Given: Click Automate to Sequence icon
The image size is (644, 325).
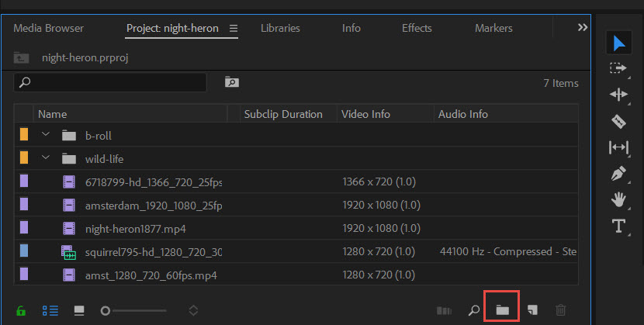Looking at the screenshot, I should coord(444,310).
